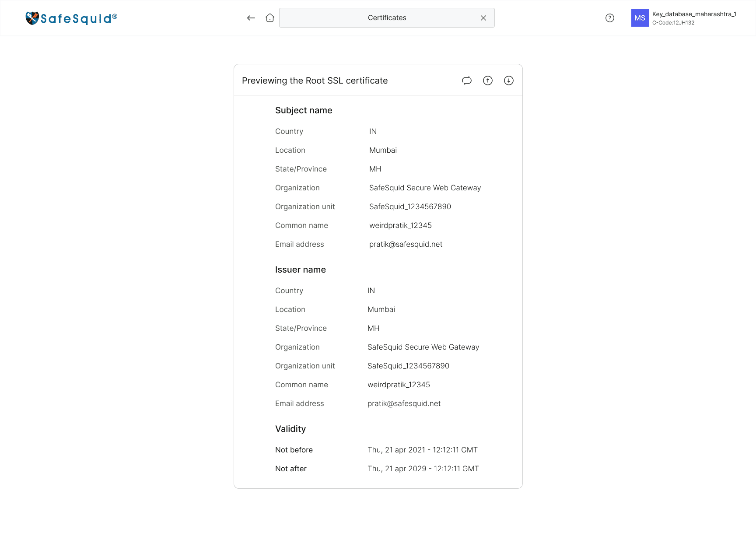The image size is (756, 536).
Task: Select the C-Code:12JH132 text
Action: pyautogui.click(x=673, y=23)
